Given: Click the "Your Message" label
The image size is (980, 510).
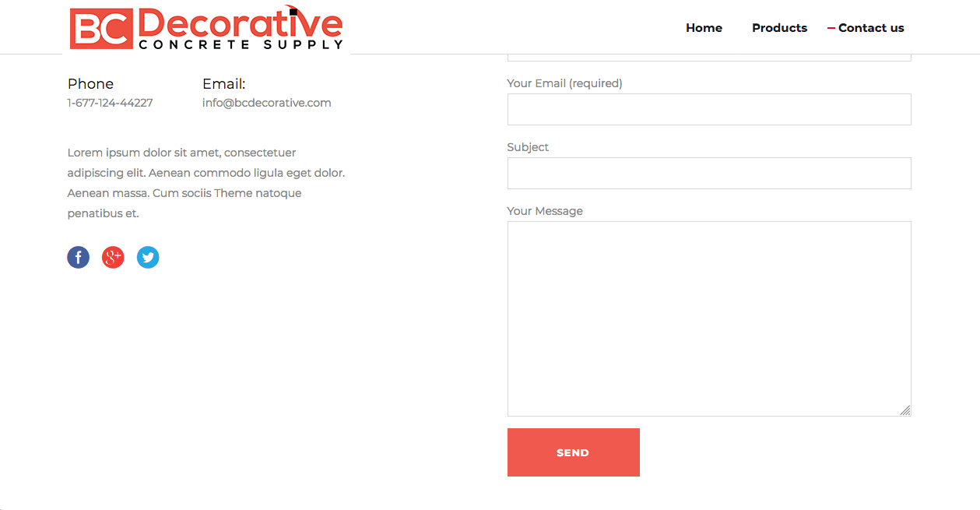Looking at the screenshot, I should coord(545,211).
